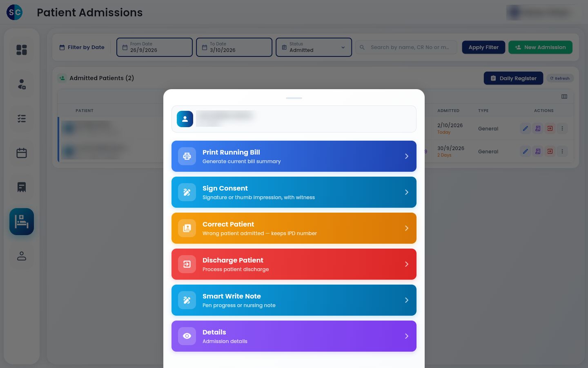Screen dimensions: 588x368
Task: Grab the sheet's top drag handle
Action: [x=294, y=98]
